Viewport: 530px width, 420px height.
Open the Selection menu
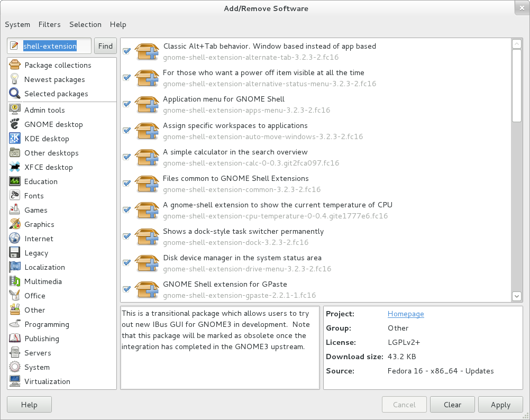[x=85, y=24]
